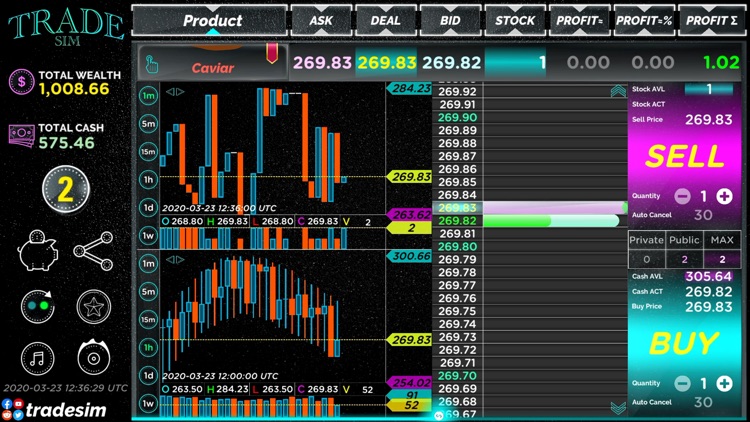Select 1d timeframe on upper chart
This screenshot has width=750, height=422.
[x=148, y=208]
